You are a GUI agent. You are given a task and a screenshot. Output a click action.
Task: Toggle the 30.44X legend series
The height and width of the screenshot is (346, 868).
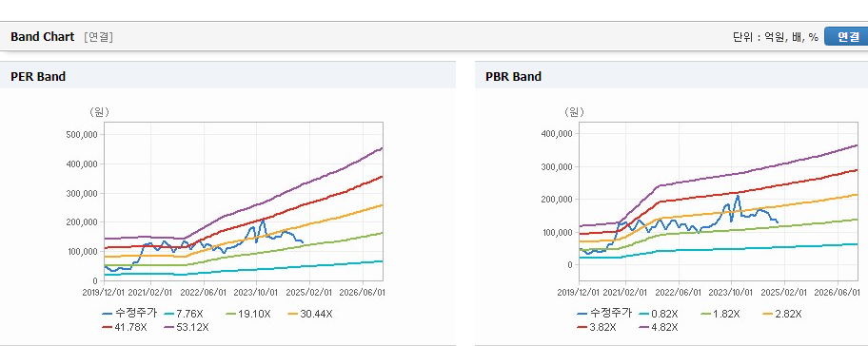(310, 314)
